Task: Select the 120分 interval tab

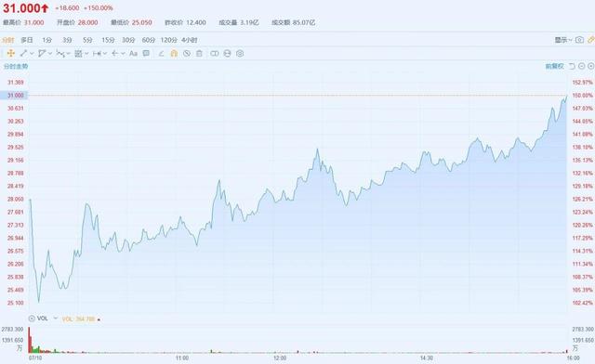Action: coord(169,40)
